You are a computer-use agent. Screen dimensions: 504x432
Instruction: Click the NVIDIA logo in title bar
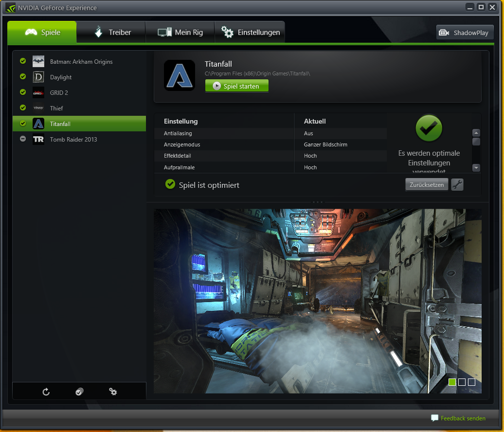click(x=10, y=8)
